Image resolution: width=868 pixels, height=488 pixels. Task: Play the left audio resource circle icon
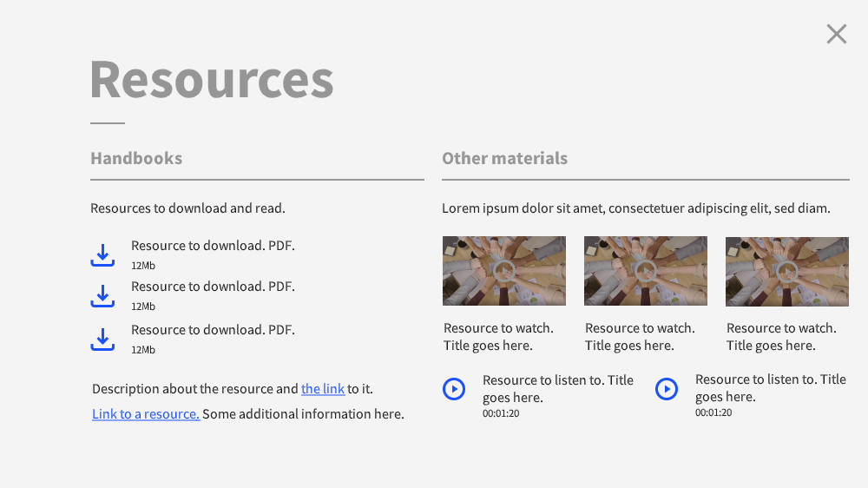point(454,389)
